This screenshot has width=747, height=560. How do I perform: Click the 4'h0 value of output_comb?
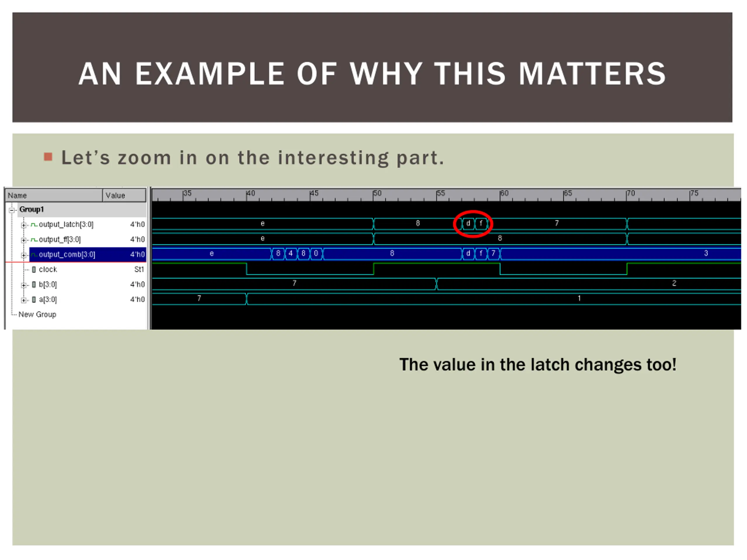(137, 255)
